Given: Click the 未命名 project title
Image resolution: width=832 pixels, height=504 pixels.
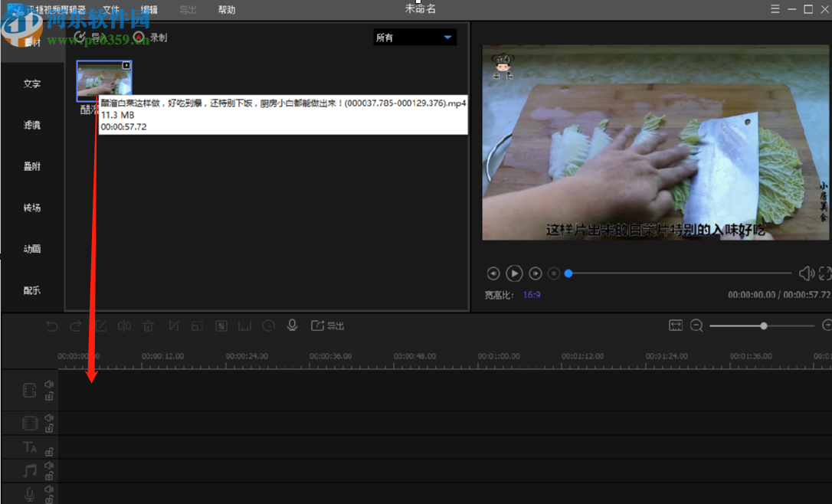Looking at the screenshot, I should coord(421,9).
